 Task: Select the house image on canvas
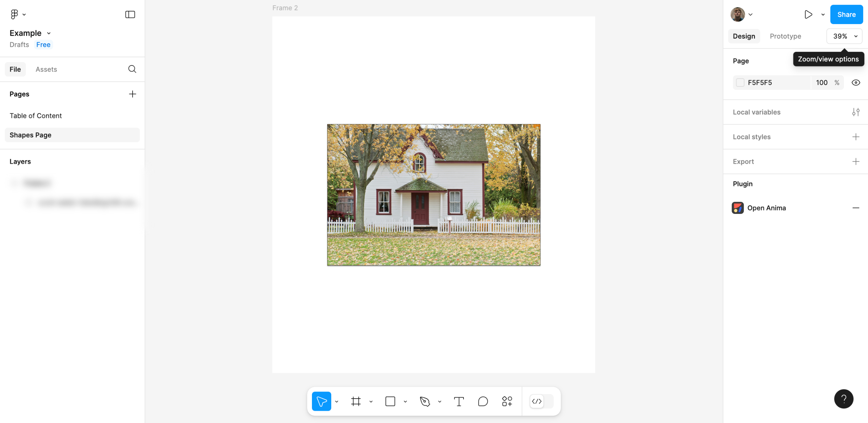[434, 195]
